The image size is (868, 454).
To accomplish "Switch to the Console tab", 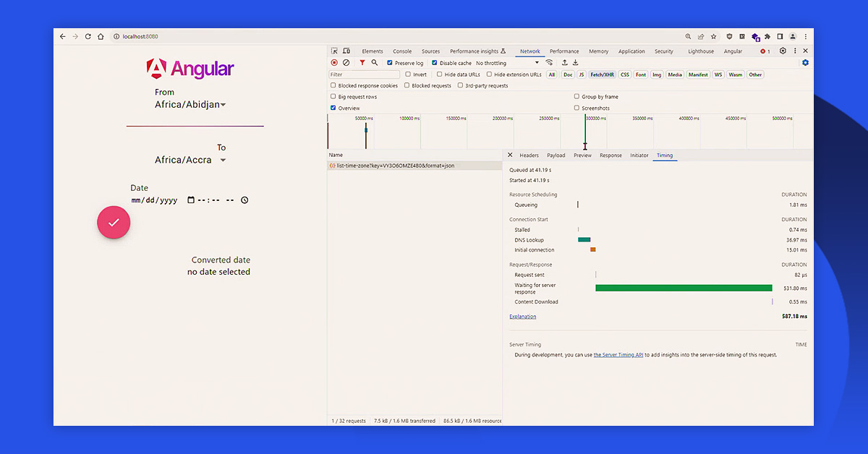I will (402, 51).
